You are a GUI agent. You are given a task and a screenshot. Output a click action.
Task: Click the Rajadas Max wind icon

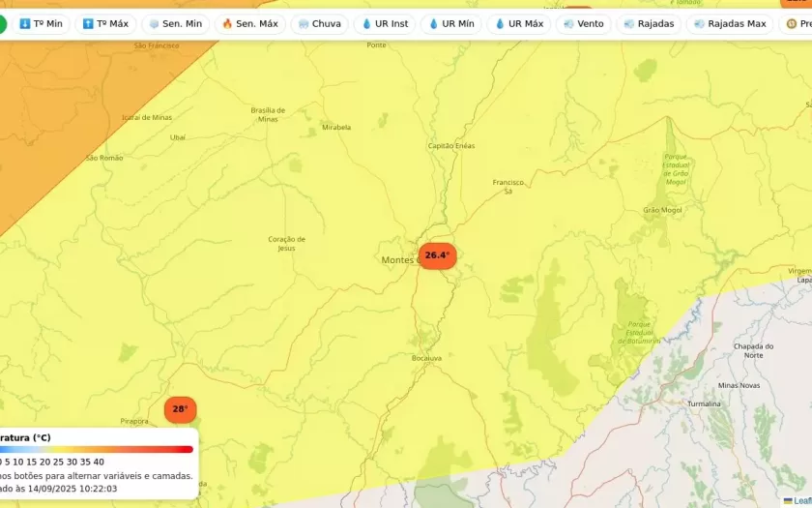[699, 23]
